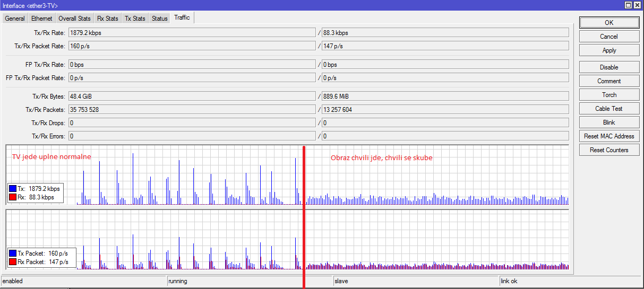644x289 pixels.
Task: Open the Ethernet tab
Action: (x=42, y=19)
